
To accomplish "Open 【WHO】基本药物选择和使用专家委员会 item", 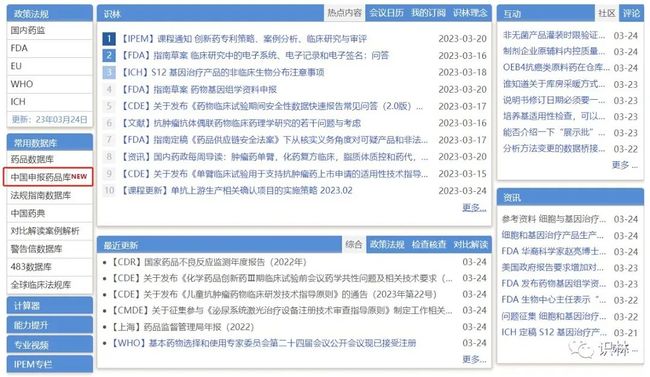I will (264, 343).
